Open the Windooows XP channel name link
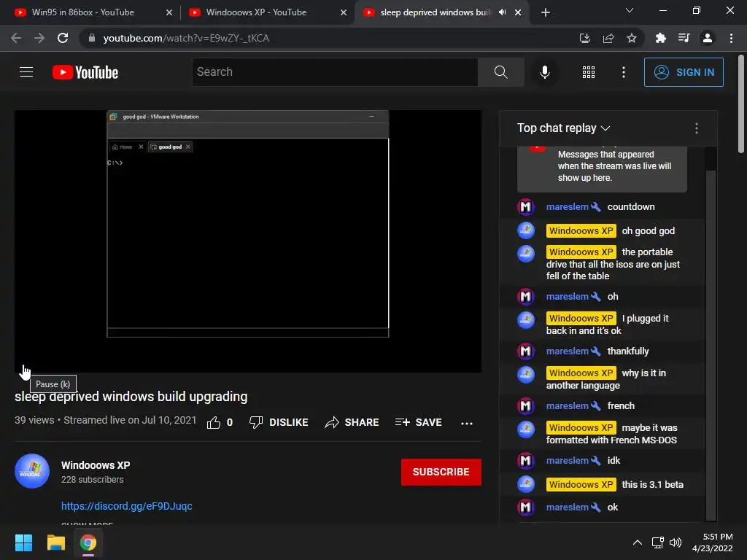The image size is (747, 560). [96, 465]
